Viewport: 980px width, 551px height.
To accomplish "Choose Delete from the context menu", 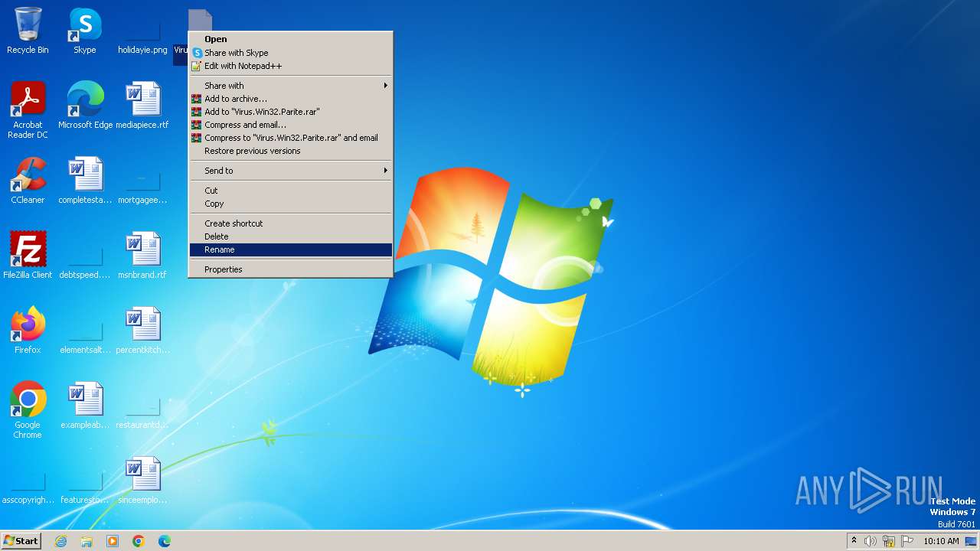I will click(291, 236).
